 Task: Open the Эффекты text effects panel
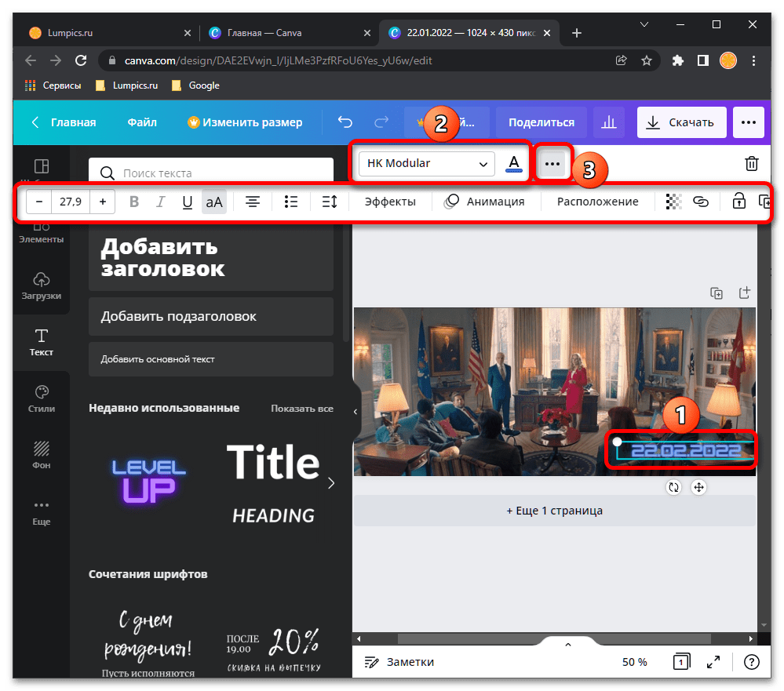(390, 202)
